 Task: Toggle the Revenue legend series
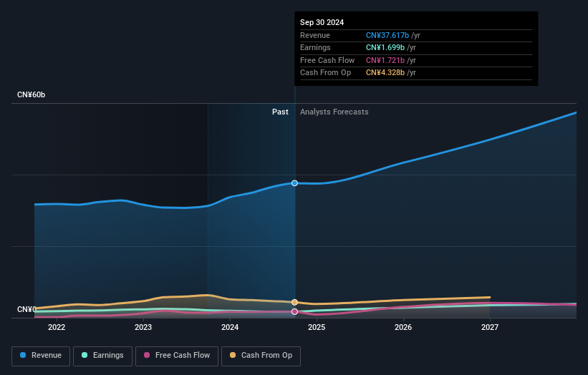(41, 356)
